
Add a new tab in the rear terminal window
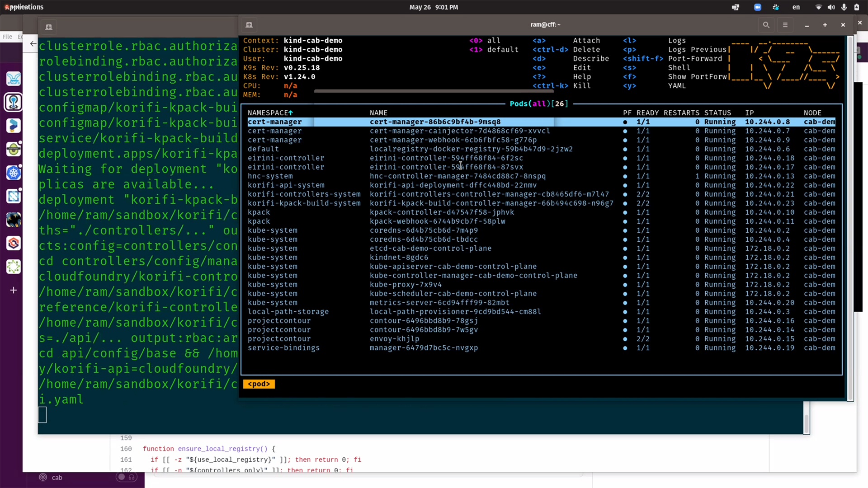click(x=49, y=27)
